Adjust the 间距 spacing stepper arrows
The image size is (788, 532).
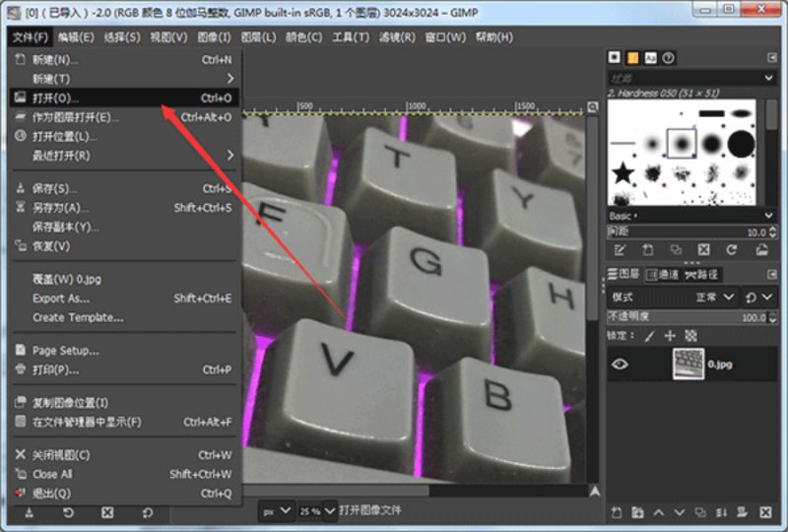coord(772,232)
